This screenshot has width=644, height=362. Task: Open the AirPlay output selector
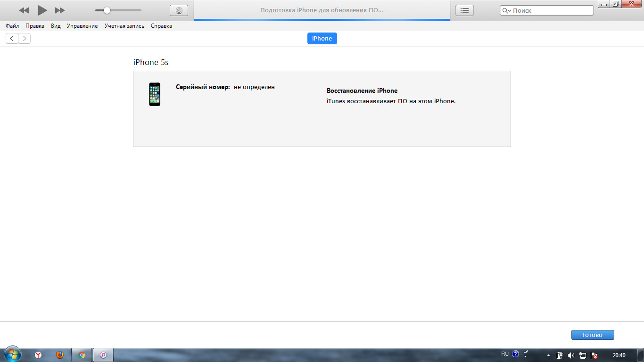coord(179,10)
